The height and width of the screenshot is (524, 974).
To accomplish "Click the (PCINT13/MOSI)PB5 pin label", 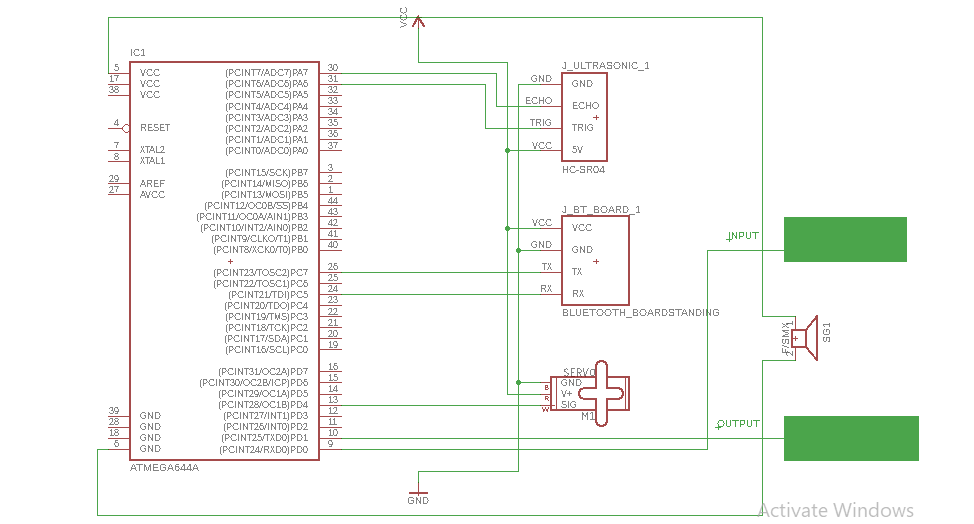I will [x=265, y=195].
